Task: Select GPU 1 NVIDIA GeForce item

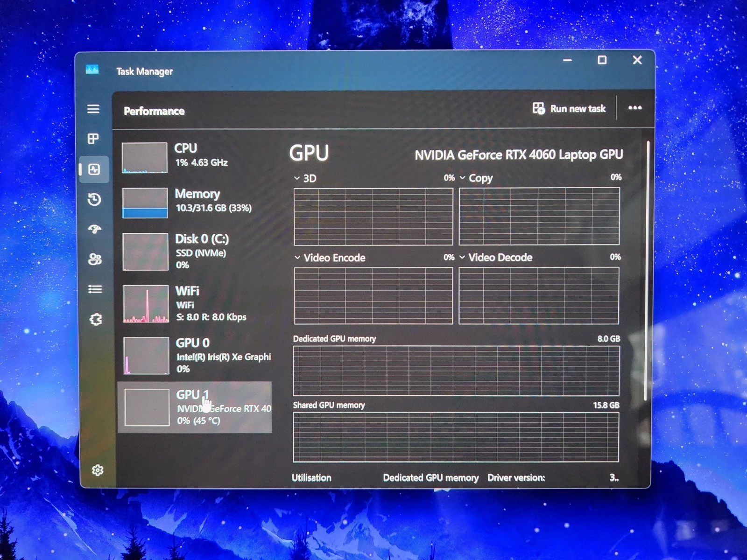Action: [195, 407]
